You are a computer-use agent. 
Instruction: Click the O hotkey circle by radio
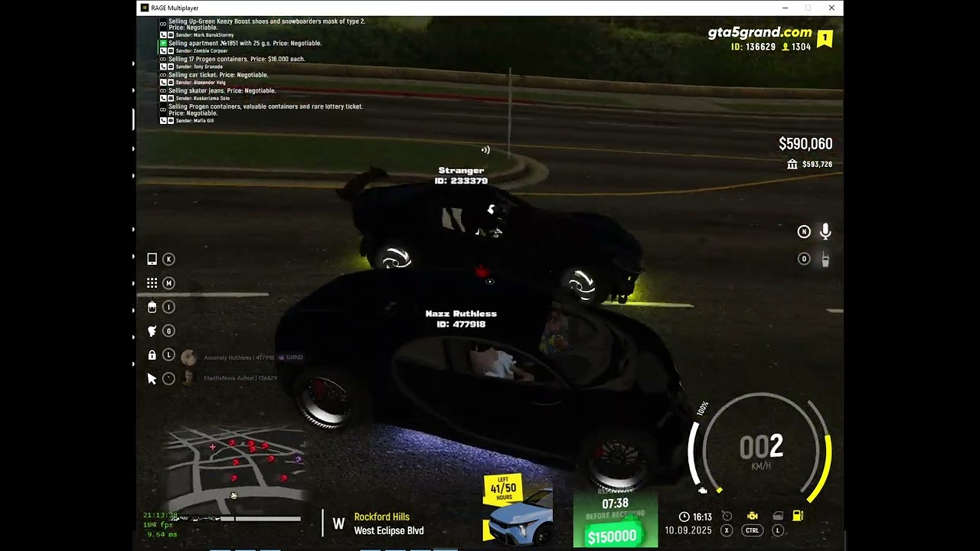click(x=804, y=259)
